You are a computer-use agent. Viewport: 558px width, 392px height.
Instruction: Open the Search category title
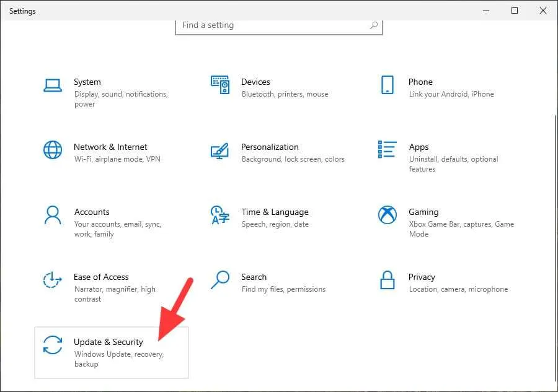[254, 277]
